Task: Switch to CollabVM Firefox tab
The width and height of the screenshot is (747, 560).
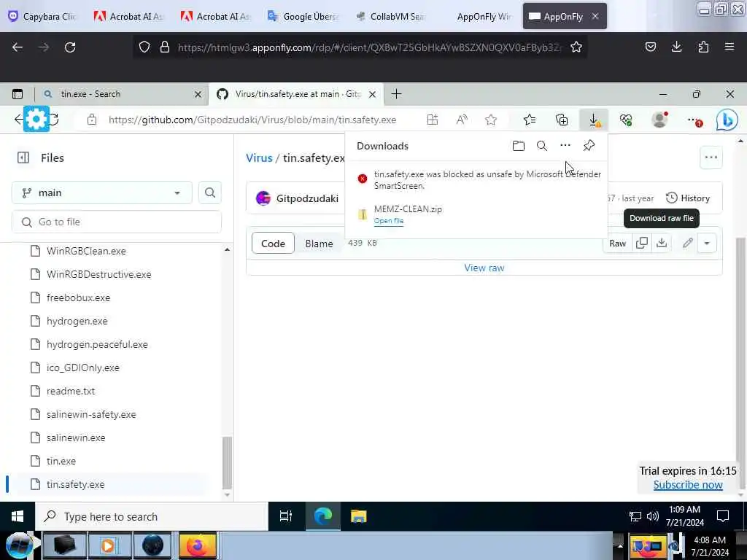Action: pos(391,16)
